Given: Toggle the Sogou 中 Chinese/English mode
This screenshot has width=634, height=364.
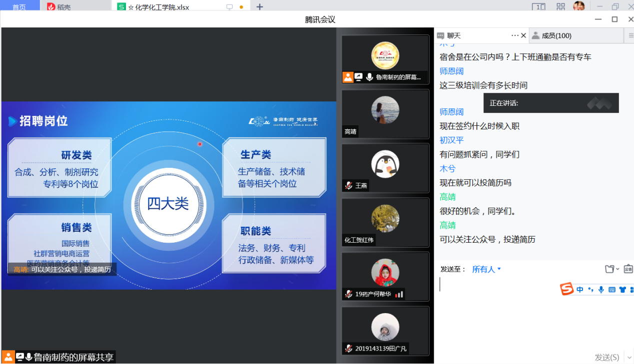Looking at the screenshot, I should click(x=580, y=290).
